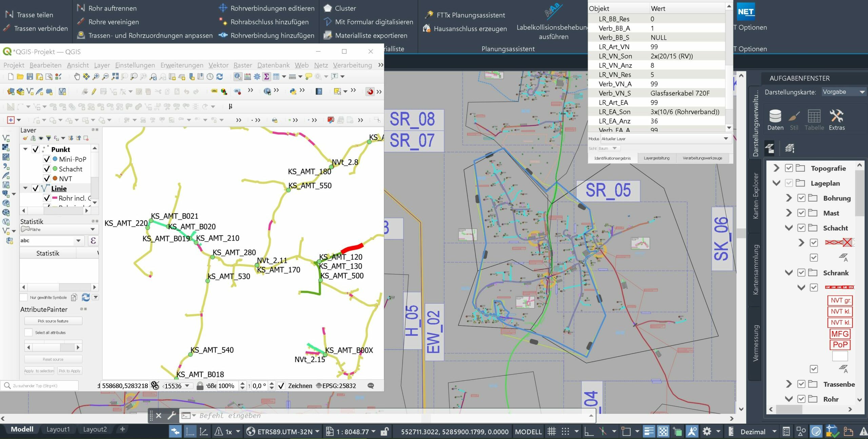
Task: Click the QGIS Map Tips speech bubble icon
Action: pyautogui.click(x=308, y=77)
